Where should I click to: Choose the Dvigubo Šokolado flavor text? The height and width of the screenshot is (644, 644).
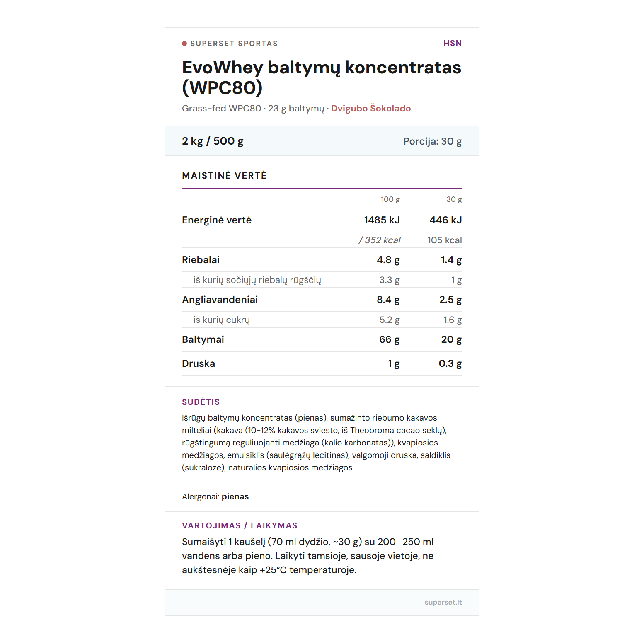point(370,109)
